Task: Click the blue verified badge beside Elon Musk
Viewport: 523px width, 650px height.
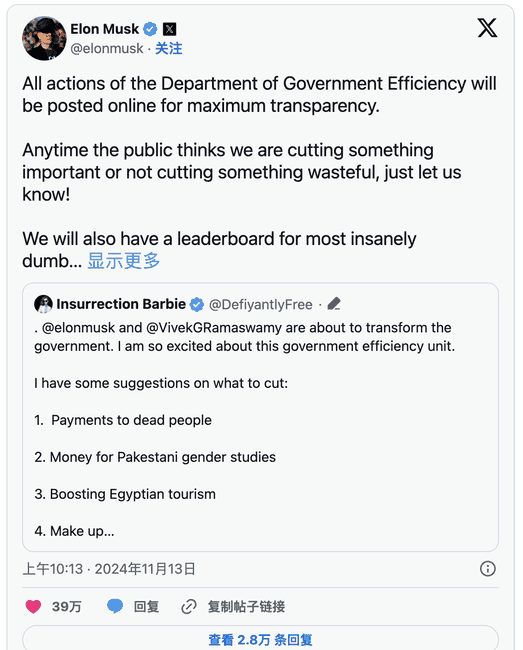Action: click(x=150, y=29)
